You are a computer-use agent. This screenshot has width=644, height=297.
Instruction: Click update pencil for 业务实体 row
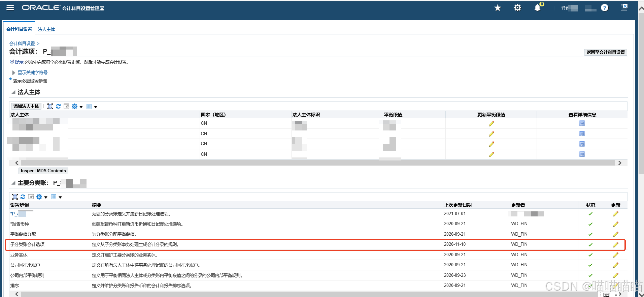(616, 255)
